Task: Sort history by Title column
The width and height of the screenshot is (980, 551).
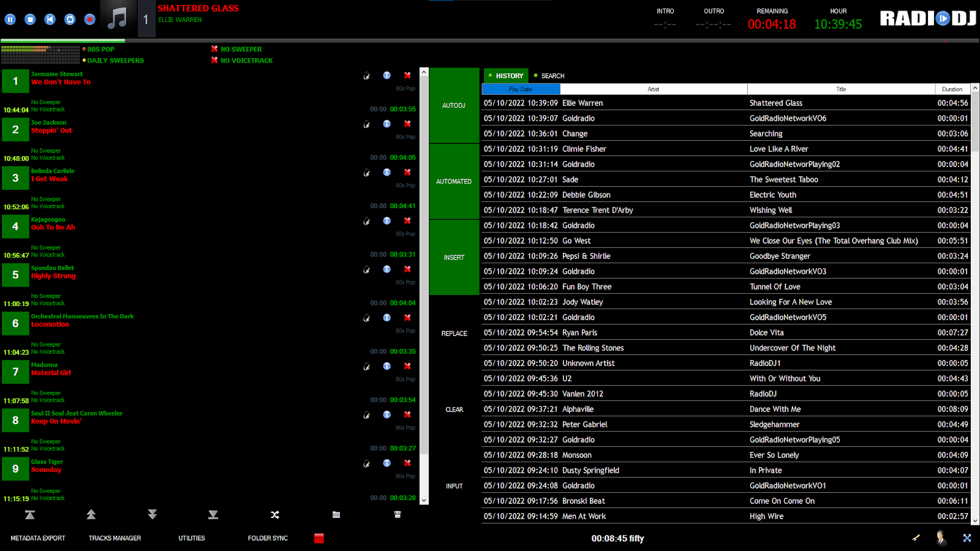Action: [x=841, y=89]
